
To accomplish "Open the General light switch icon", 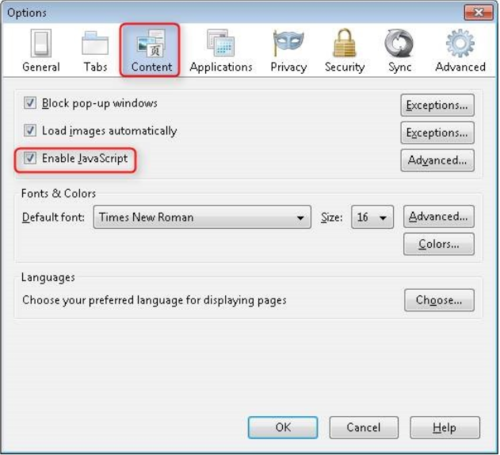I will click(41, 43).
